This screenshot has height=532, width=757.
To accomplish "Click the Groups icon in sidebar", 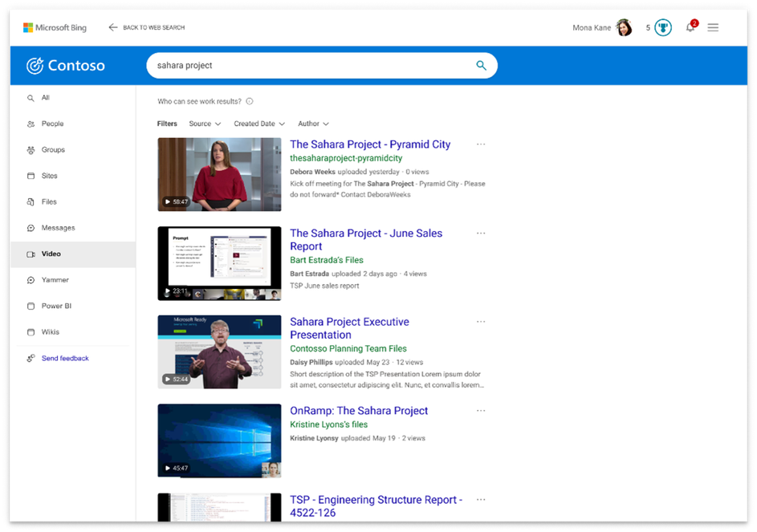I will click(31, 150).
